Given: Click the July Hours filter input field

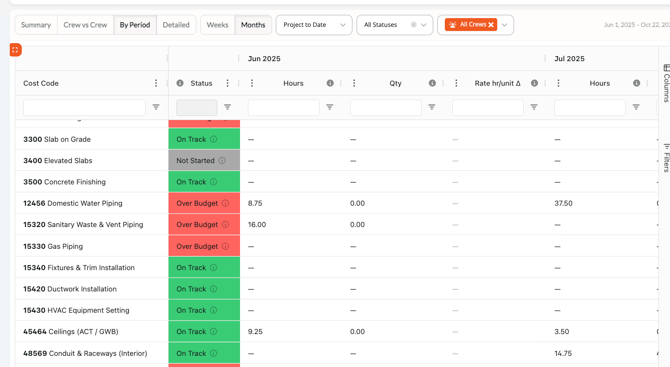Looking at the screenshot, I should point(590,107).
